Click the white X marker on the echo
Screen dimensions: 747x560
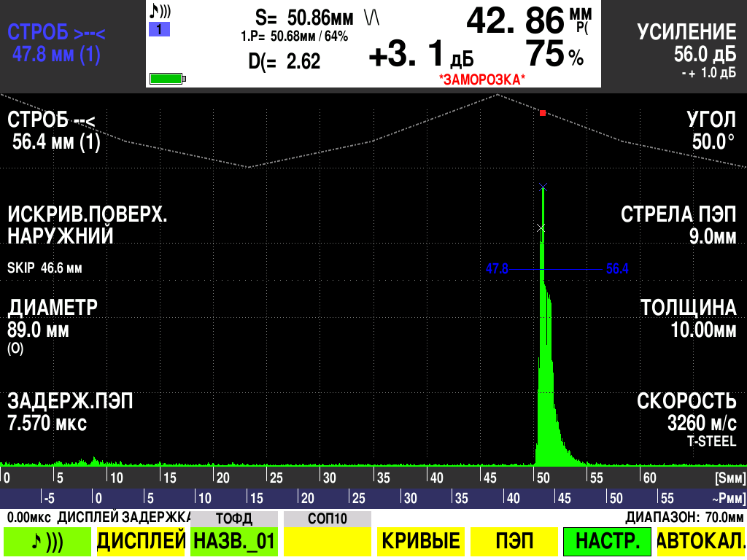(541, 228)
